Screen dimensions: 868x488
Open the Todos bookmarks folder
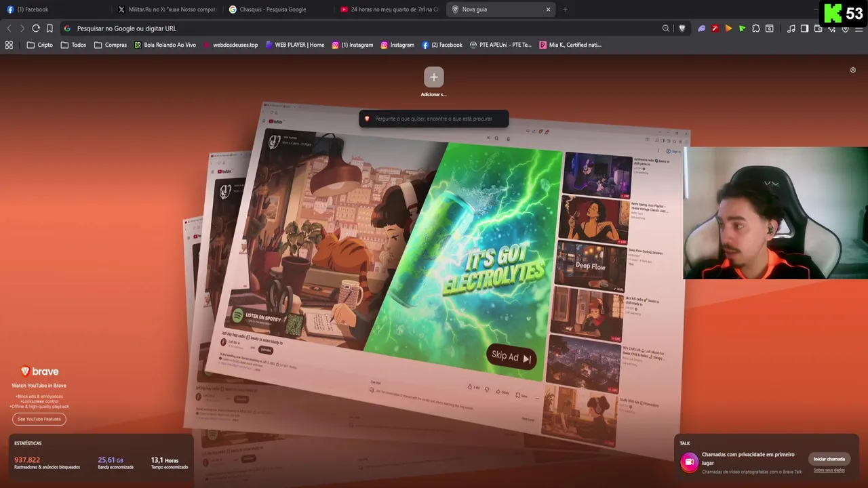point(73,45)
